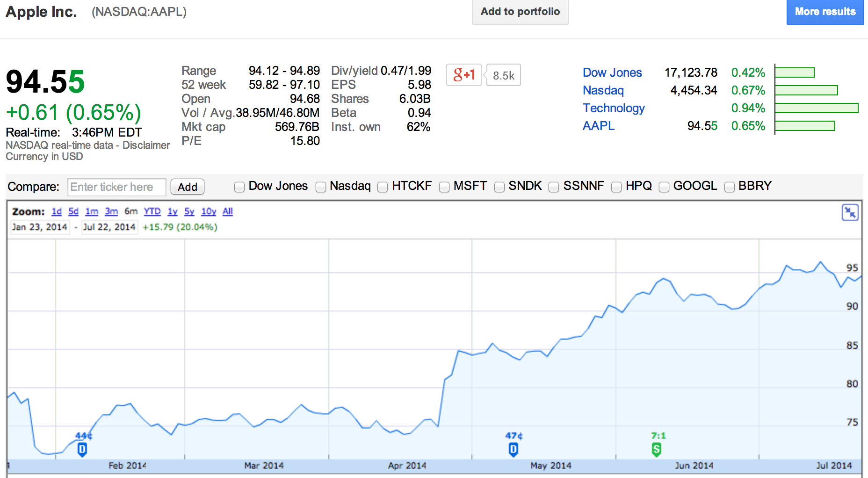Set chart zoom to 1d

click(57, 211)
